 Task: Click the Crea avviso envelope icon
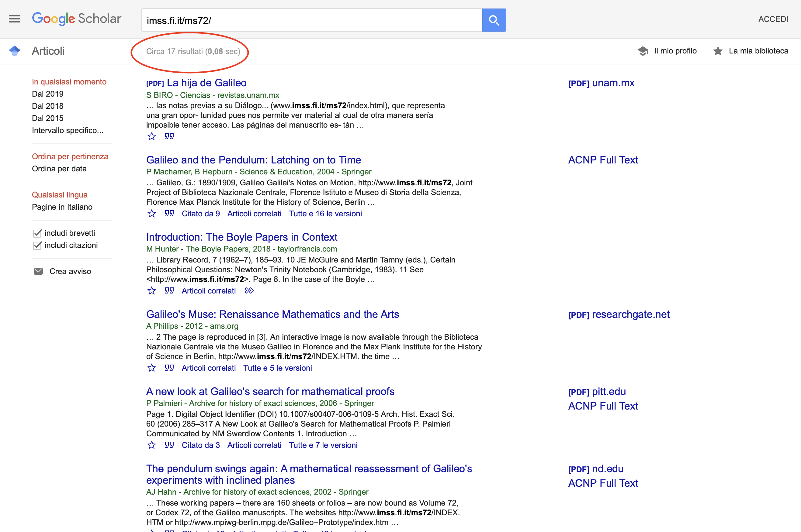coord(38,271)
